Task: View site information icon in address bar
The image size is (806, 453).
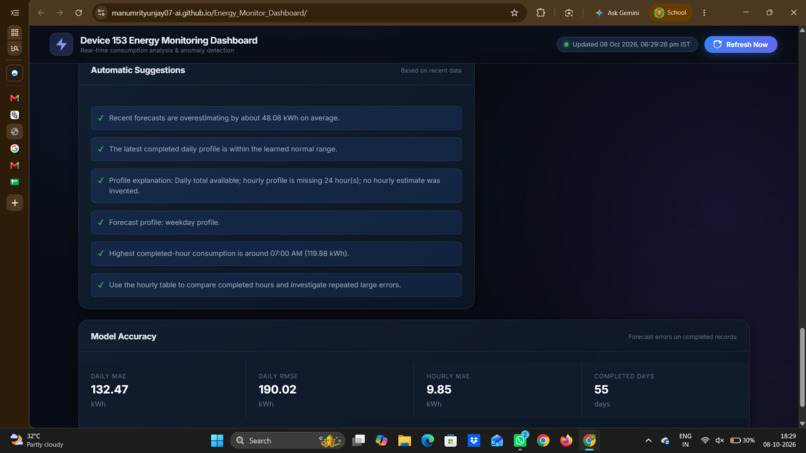Action: pos(101,13)
